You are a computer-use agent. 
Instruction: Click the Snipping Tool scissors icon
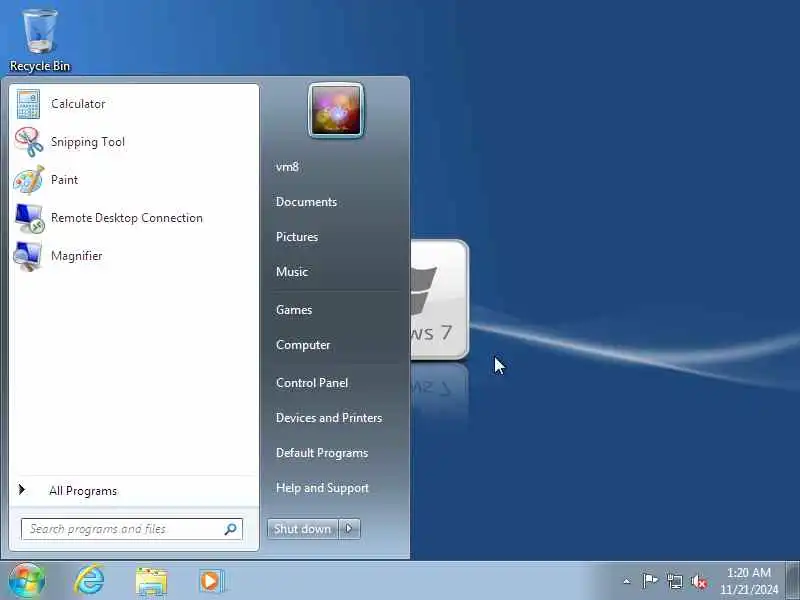click(x=29, y=142)
